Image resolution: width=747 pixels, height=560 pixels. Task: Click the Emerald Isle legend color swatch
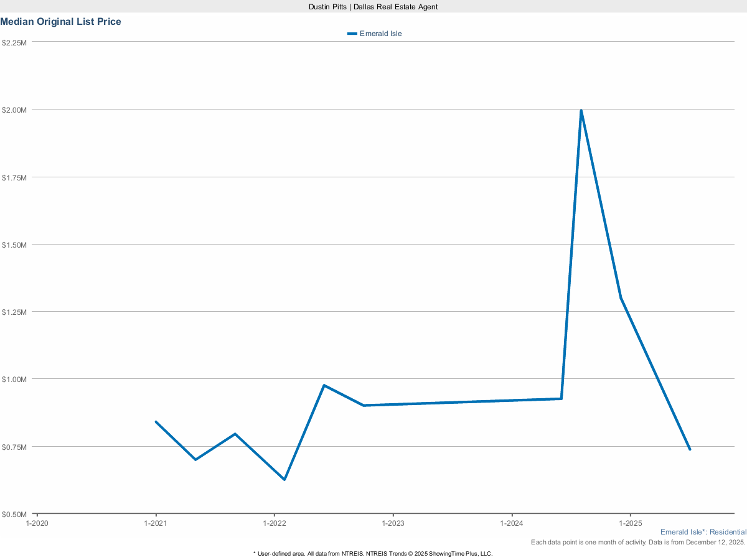coord(352,34)
